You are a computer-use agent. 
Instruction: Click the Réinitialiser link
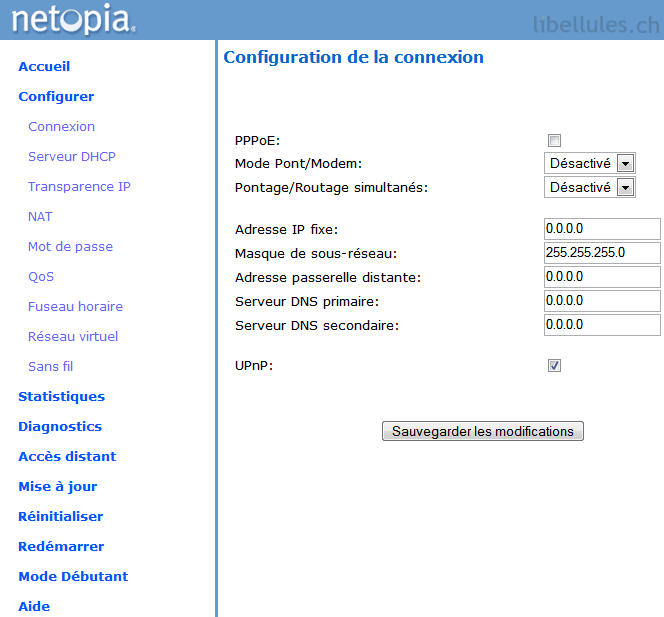pyautogui.click(x=61, y=517)
